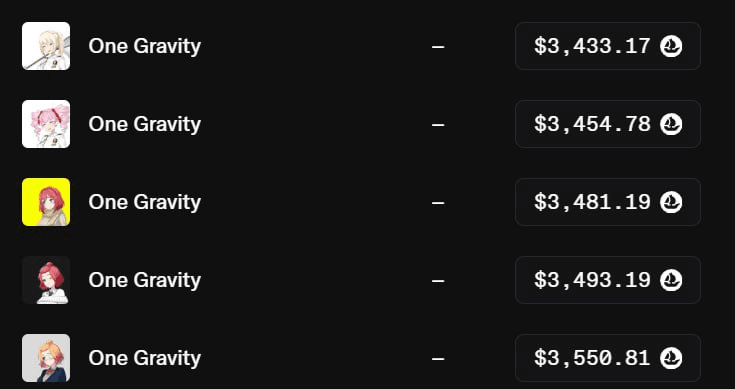Viewport: 735px width, 389px height.
Task: Open the dark-background red-haired character thumbnail
Action: [x=46, y=280]
